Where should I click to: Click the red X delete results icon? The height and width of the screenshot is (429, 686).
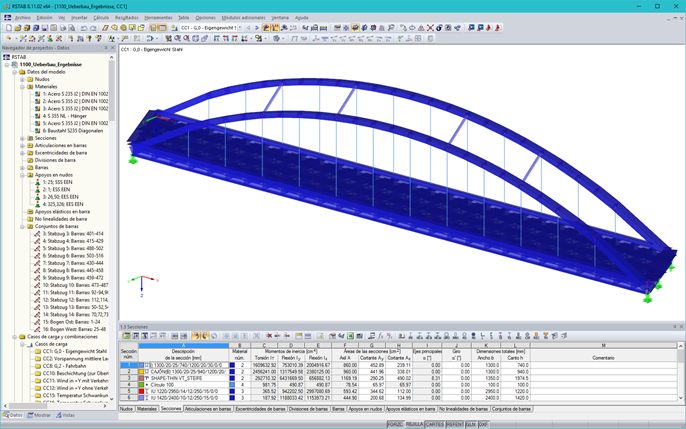(x=430, y=28)
